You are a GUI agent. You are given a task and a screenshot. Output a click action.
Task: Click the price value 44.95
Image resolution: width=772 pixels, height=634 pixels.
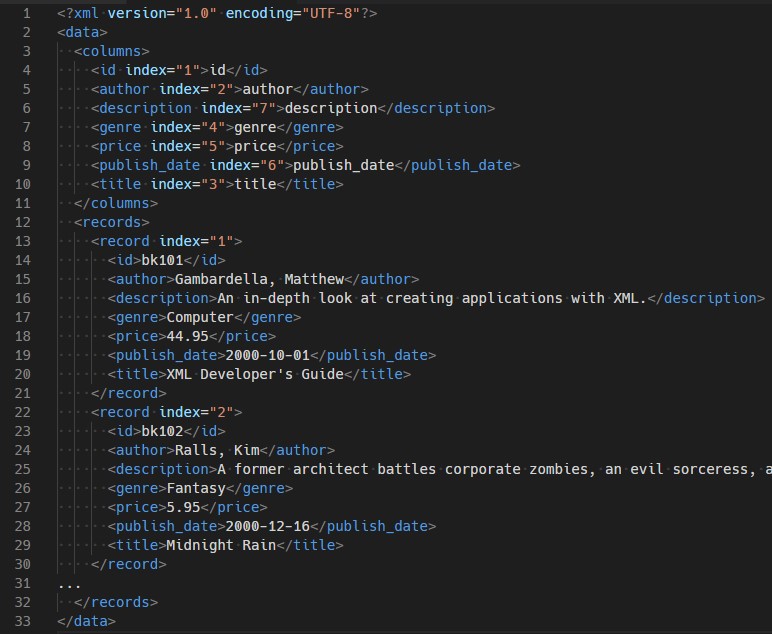(x=188, y=336)
